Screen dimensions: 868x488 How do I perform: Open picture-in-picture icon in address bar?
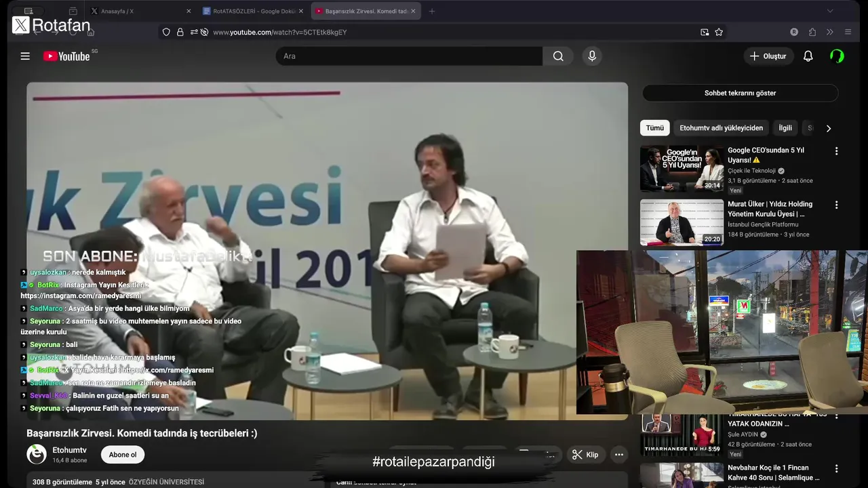click(705, 32)
